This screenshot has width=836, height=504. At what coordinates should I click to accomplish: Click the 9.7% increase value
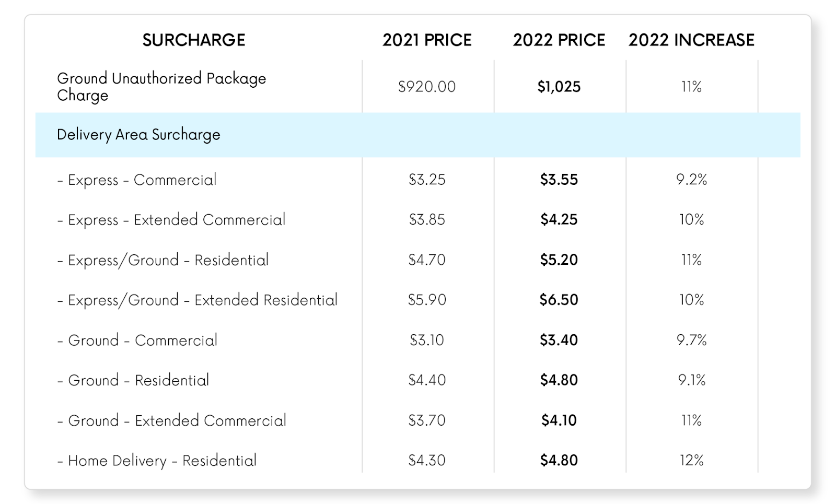(691, 341)
